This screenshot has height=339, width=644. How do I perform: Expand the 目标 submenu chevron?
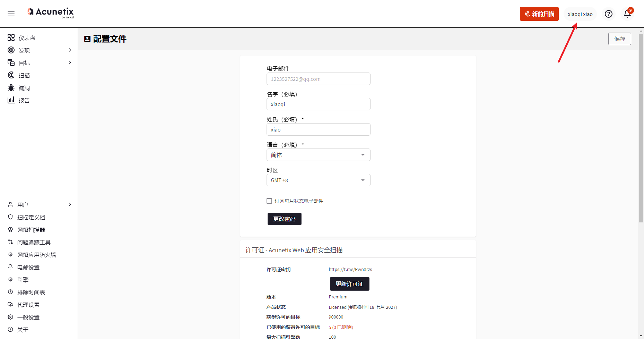[x=70, y=62]
